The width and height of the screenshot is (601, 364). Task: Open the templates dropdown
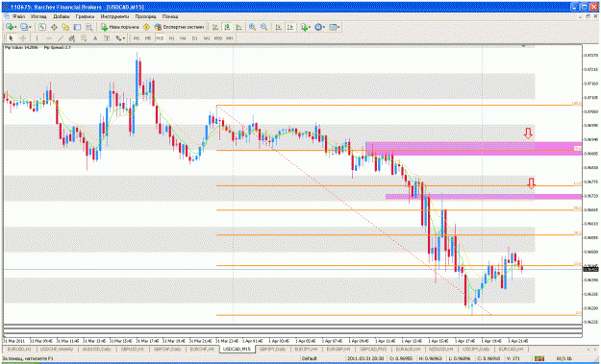click(334, 27)
